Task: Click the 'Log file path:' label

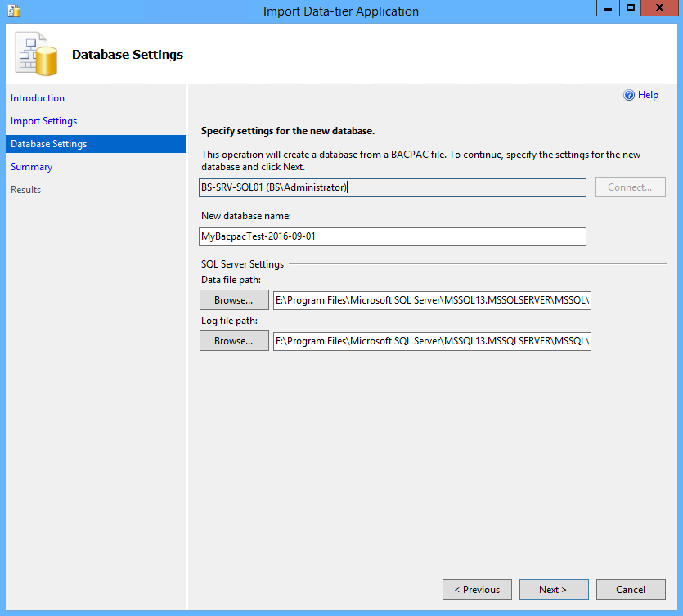Action: tap(229, 321)
